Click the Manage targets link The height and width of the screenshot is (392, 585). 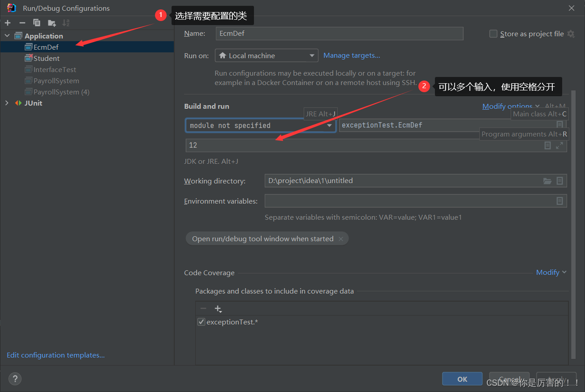pyautogui.click(x=352, y=55)
